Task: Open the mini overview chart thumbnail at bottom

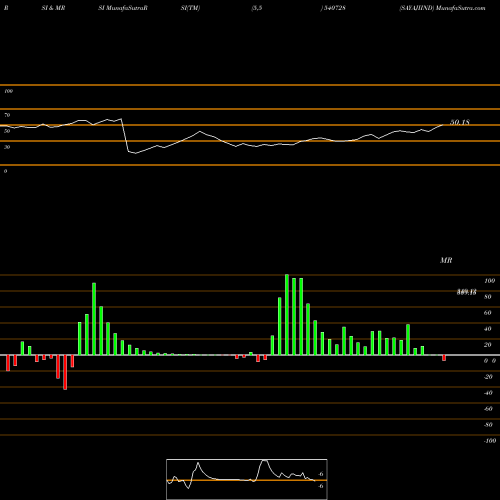Action: (247, 479)
